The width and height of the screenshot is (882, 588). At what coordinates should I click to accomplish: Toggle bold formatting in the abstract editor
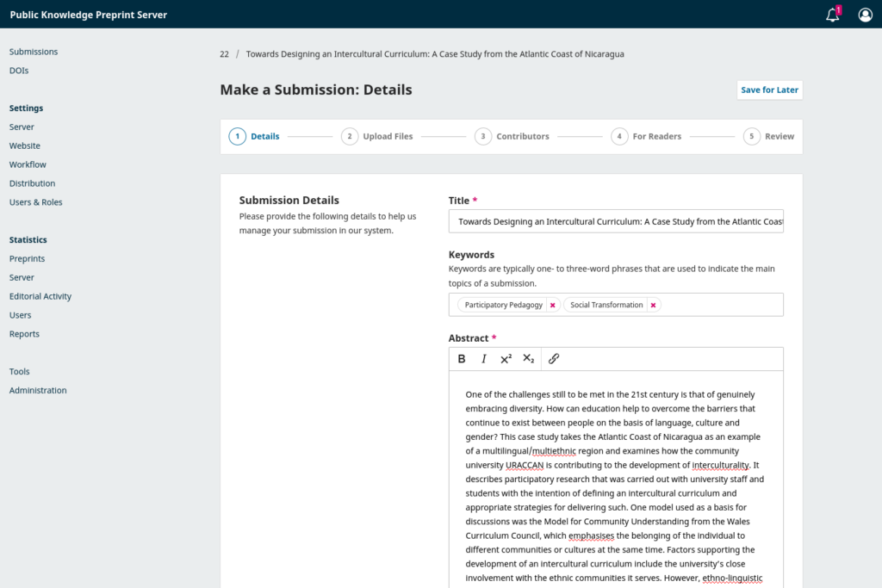(462, 359)
